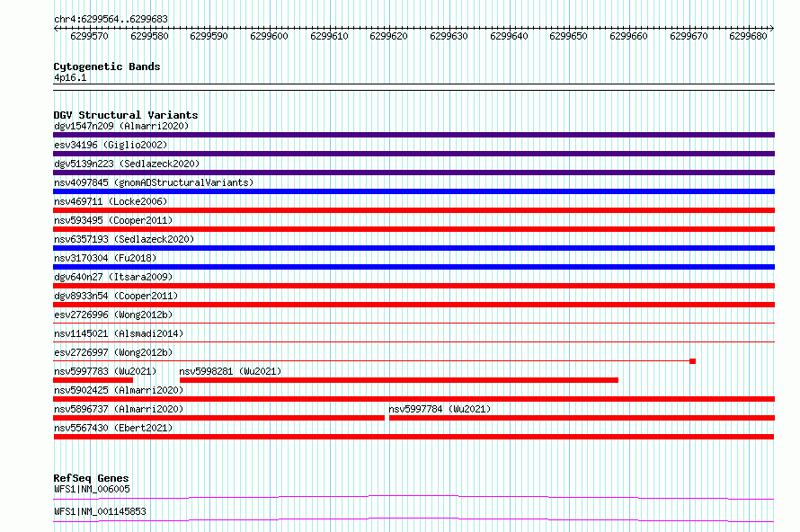The image size is (800, 532).
Task: Click the 4p16.1 band label
Action: click(x=70, y=77)
